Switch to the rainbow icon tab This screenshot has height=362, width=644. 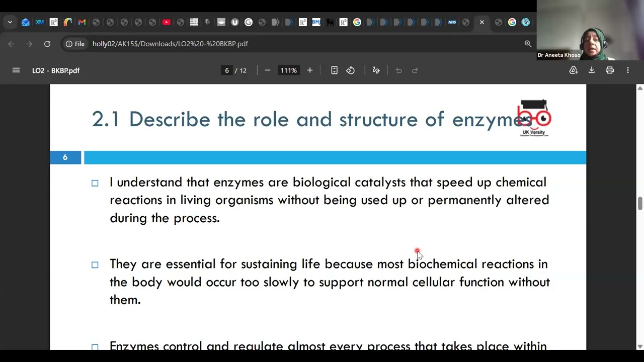click(x=68, y=22)
